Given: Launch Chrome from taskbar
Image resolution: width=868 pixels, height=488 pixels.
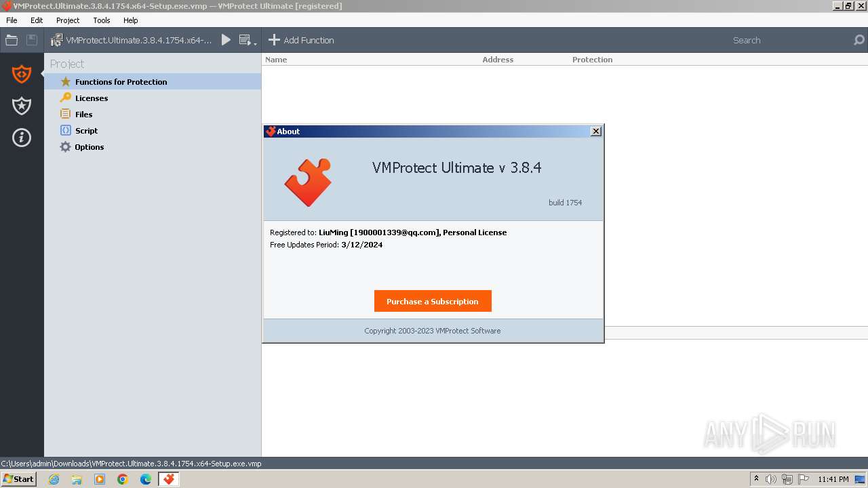Looking at the screenshot, I should pos(123,479).
